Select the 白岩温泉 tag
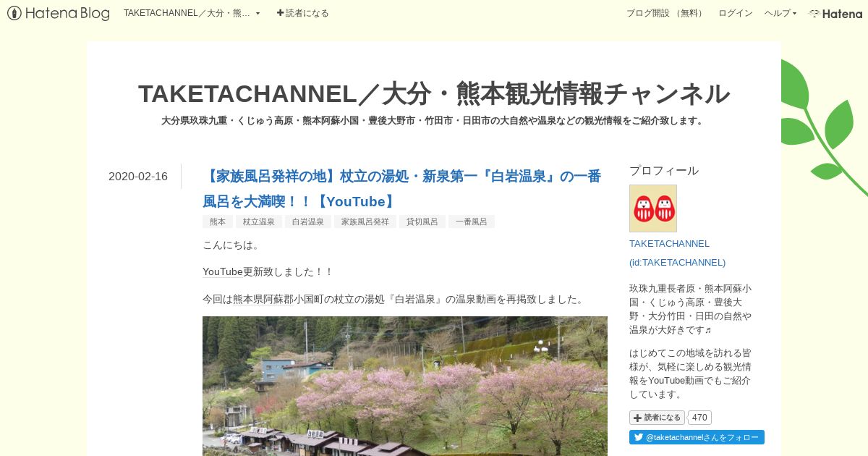Image resolution: width=868 pixels, height=456 pixels. click(308, 221)
